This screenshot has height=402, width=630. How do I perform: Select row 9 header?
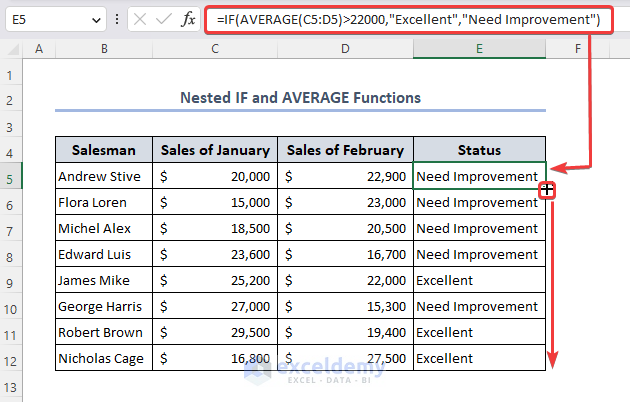[x=11, y=281]
